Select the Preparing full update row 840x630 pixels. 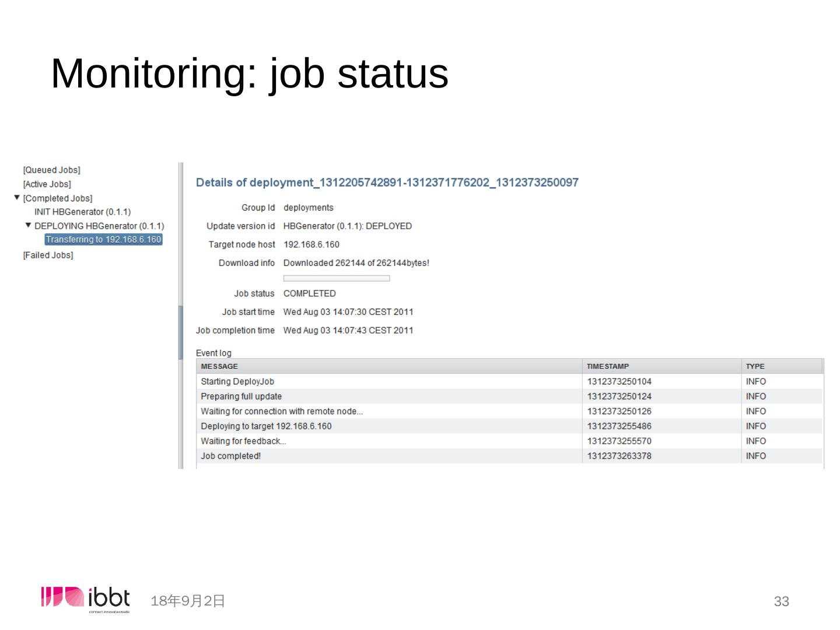[241, 396]
